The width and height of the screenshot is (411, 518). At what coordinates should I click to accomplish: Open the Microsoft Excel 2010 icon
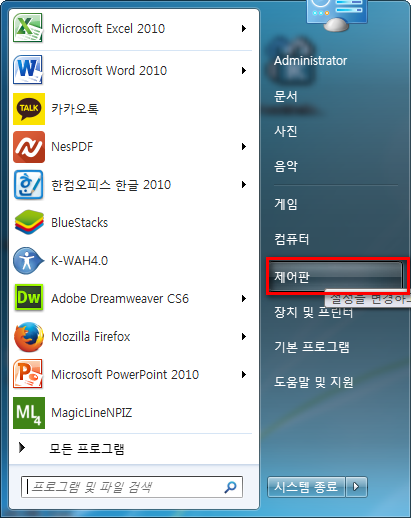[28, 28]
